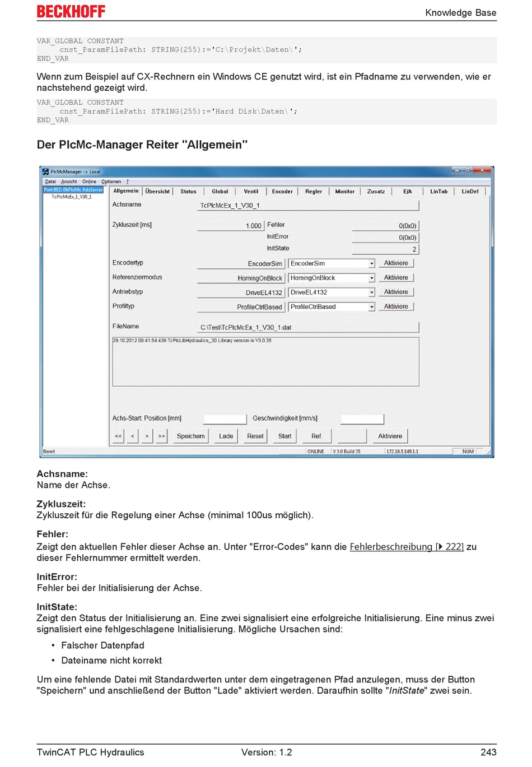Click the InitError value field

pyautogui.click(x=385, y=238)
